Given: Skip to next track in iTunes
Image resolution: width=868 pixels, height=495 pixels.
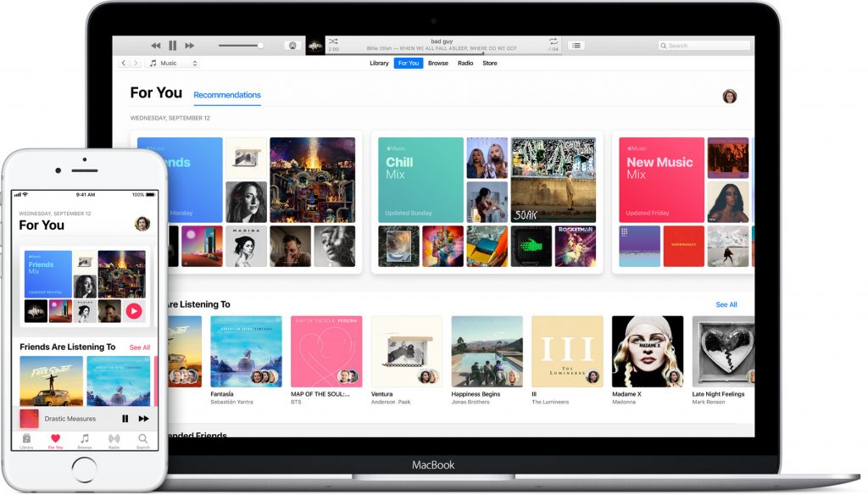Looking at the screenshot, I should point(189,46).
